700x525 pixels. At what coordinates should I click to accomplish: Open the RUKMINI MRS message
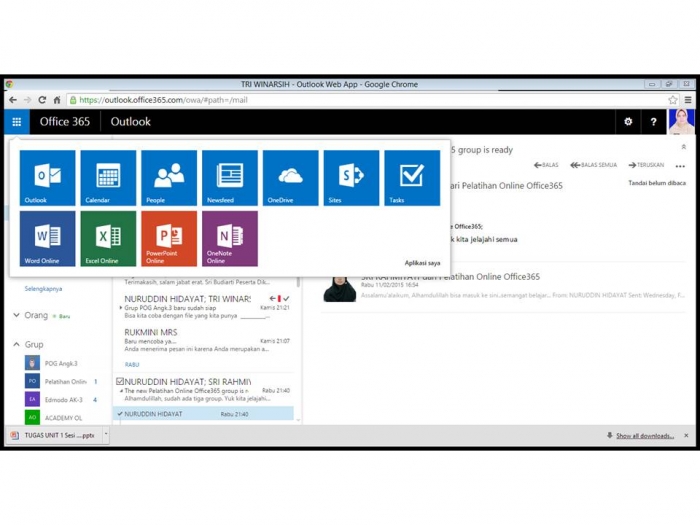tap(204, 340)
